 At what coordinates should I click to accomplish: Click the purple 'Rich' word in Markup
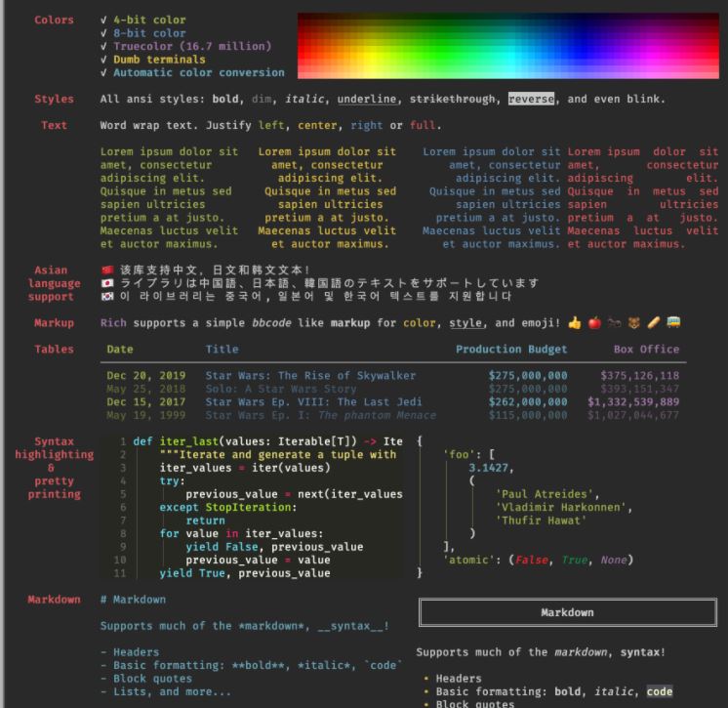click(x=113, y=323)
